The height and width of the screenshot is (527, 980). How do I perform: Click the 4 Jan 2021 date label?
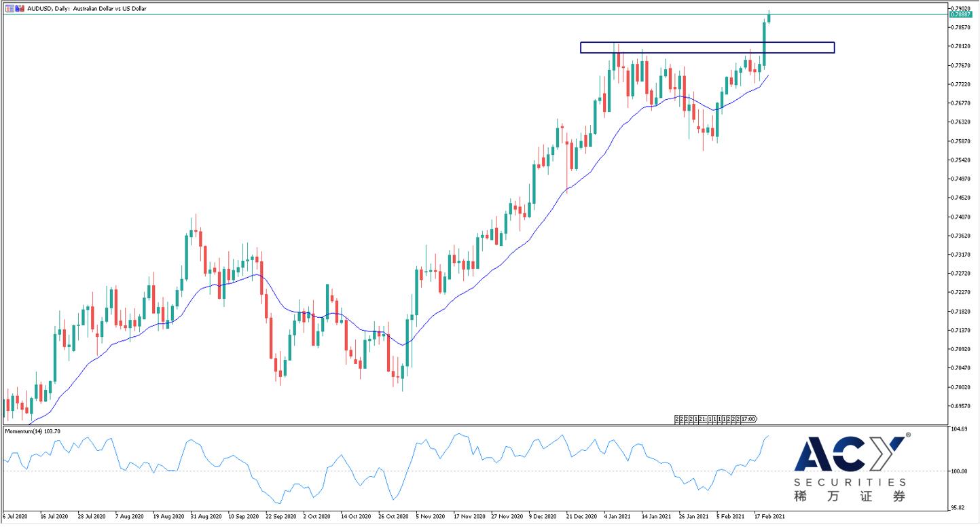(x=617, y=516)
